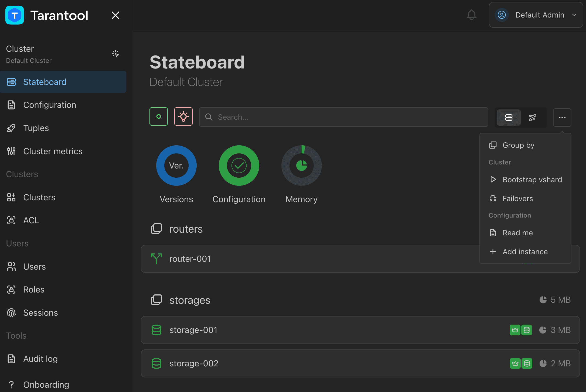Select Group by in the menu
The image size is (586, 392).
tap(525, 145)
